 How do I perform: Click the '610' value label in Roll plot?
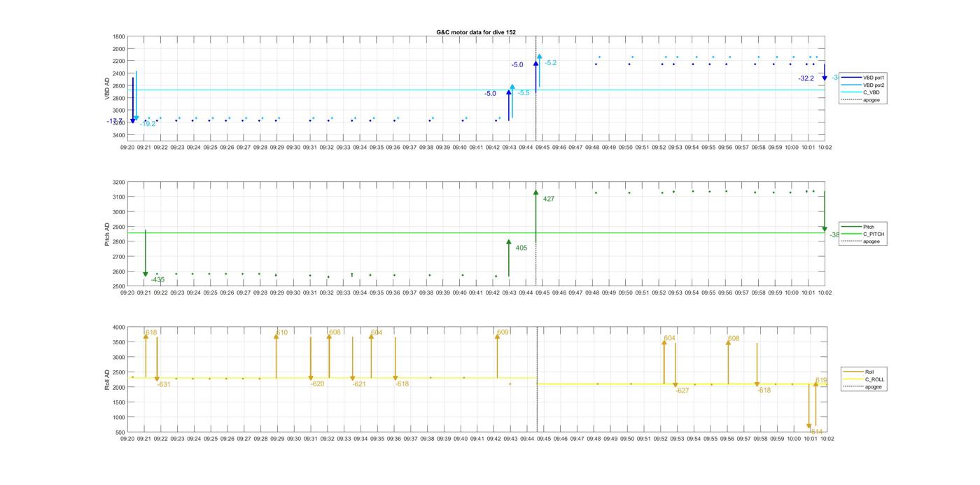(x=282, y=333)
